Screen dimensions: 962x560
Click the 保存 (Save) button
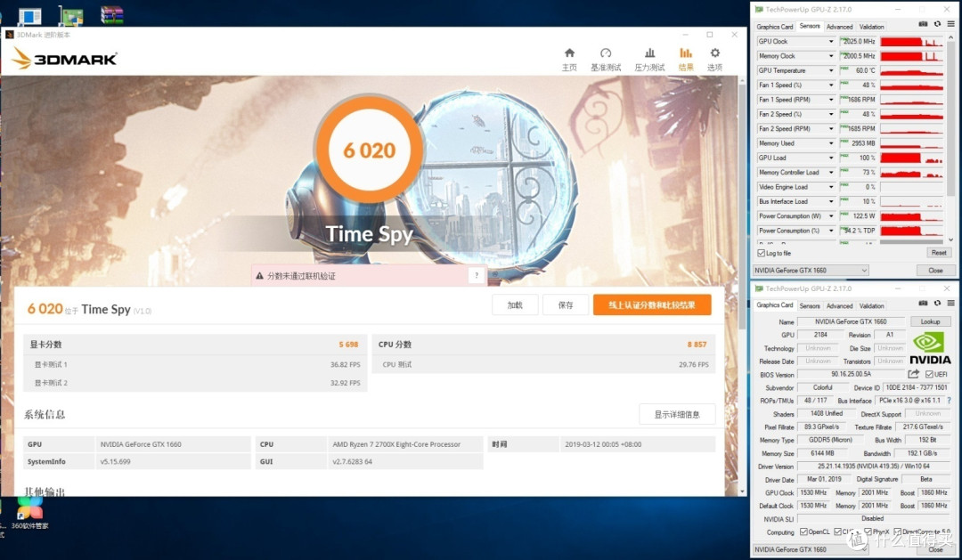pos(565,304)
